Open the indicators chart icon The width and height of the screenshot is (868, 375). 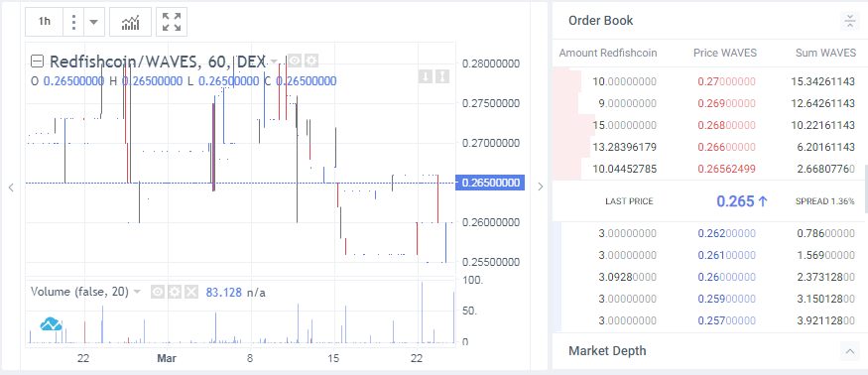130,22
